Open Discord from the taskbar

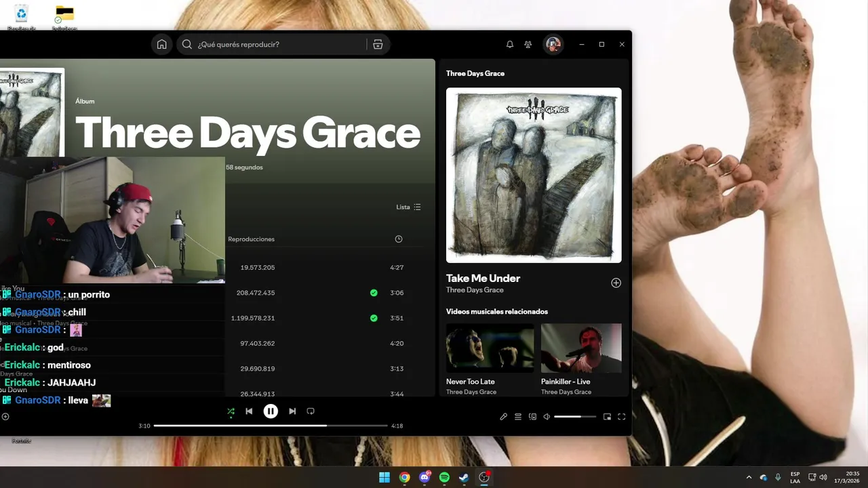(425, 477)
